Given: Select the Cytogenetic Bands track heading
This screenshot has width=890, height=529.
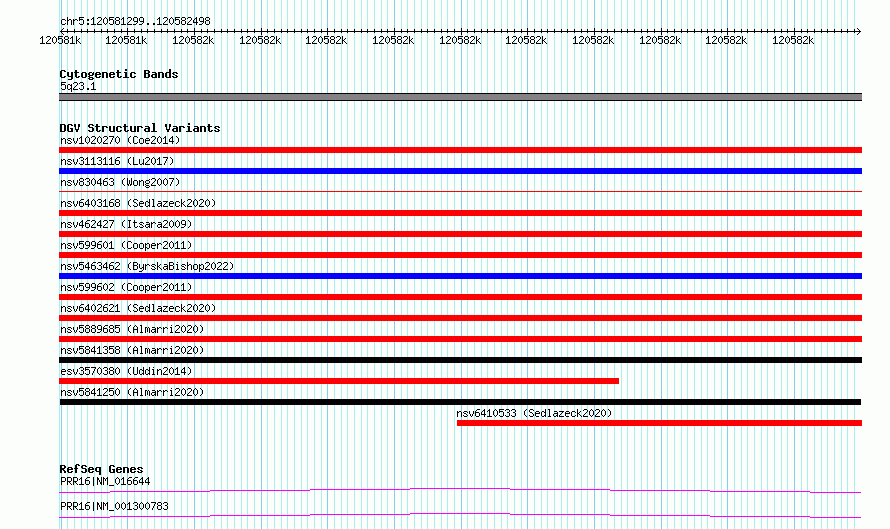Looking at the screenshot, I should (x=119, y=74).
